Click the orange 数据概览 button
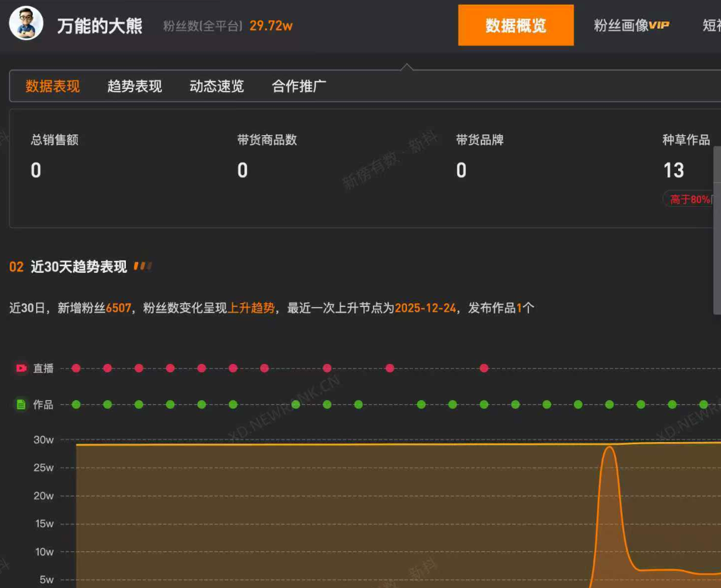 tap(516, 25)
